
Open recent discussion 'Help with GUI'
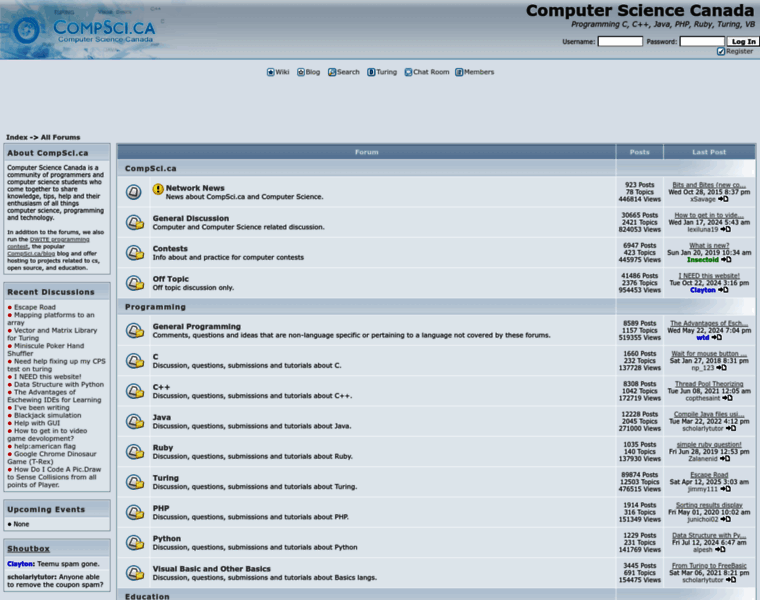tap(37, 423)
